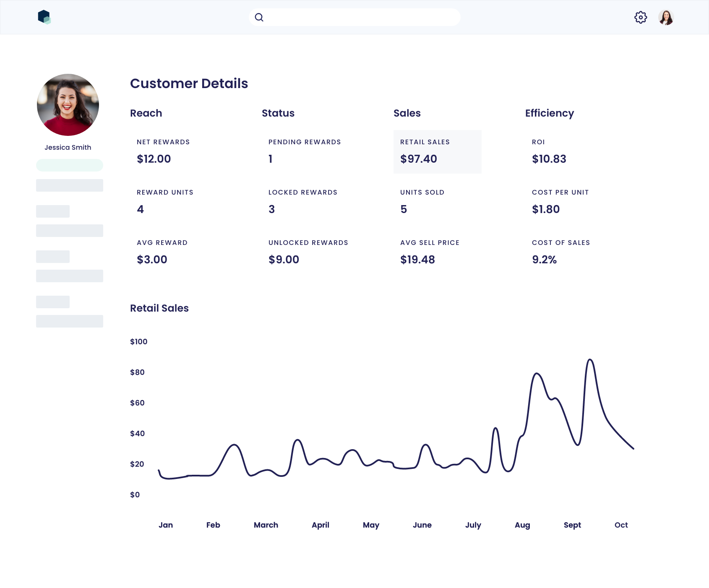Click the magnifying glass search icon
709x588 pixels.
[259, 17]
